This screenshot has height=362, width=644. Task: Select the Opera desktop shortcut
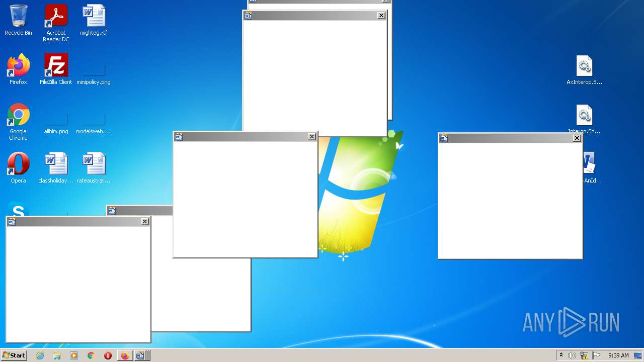[x=18, y=168]
